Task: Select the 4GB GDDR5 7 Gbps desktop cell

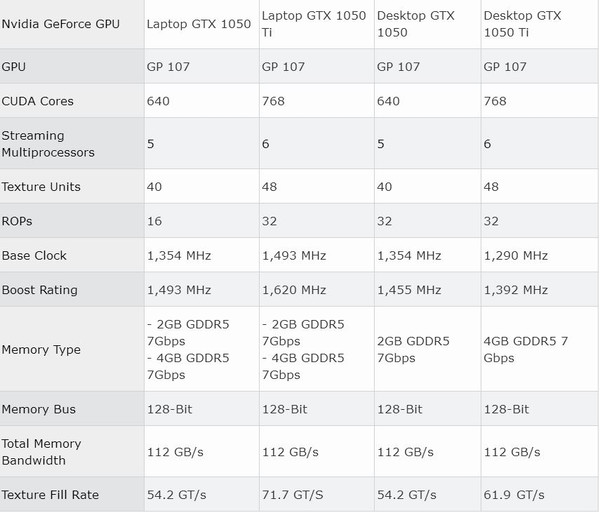Action: point(526,350)
